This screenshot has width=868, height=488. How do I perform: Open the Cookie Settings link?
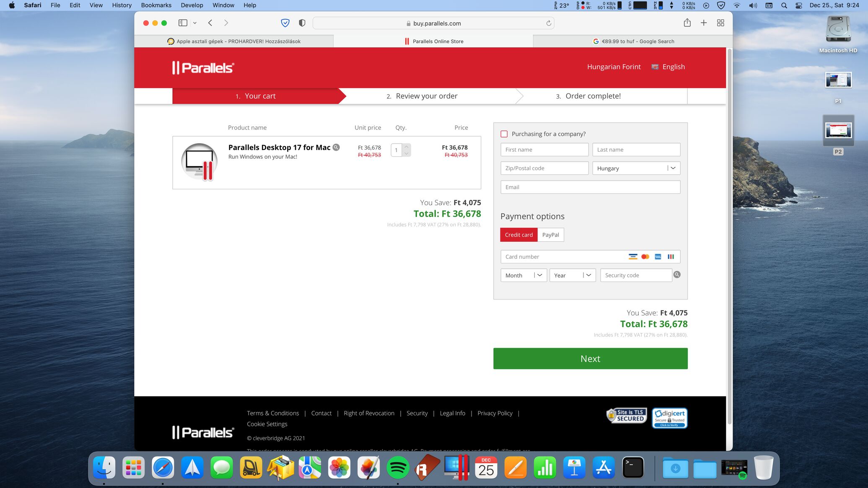tap(267, 424)
